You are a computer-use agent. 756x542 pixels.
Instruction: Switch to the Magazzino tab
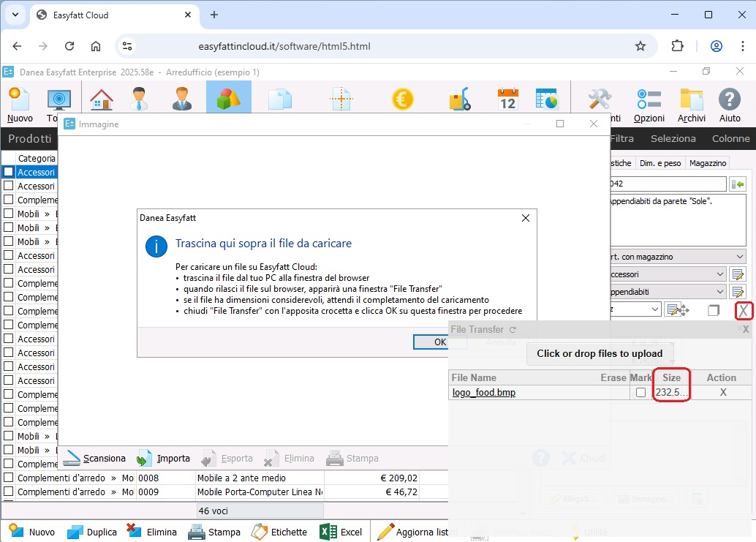[707, 163]
